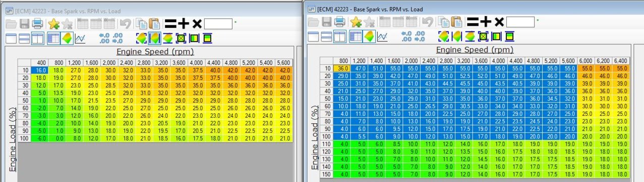Screen dimensions: 644x182
Task: Undo last change in right window
Action: (x=428, y=22)
